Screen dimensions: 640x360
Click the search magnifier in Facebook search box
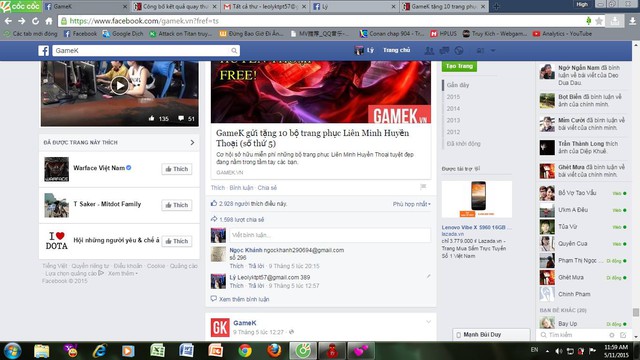[x=234, y=51]
